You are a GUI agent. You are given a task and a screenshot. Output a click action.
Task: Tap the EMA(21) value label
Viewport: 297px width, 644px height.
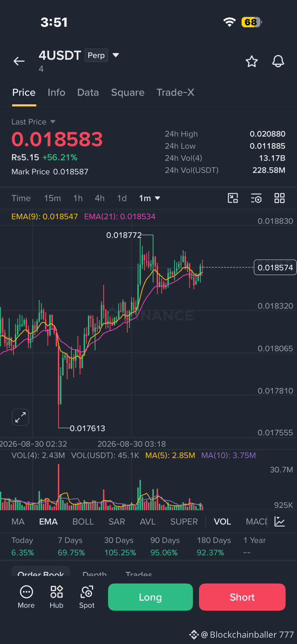click(x=120, y=217)
